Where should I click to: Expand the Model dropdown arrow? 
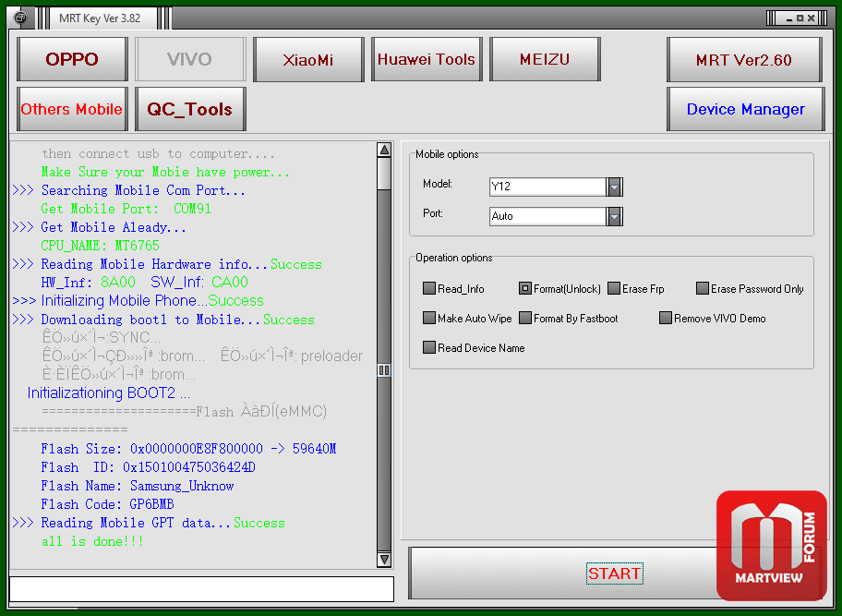[x=614, y=187]
